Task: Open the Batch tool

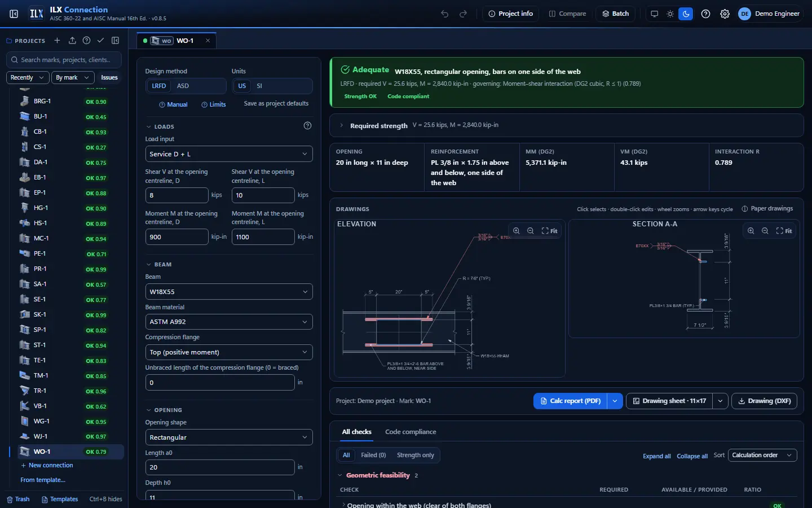Action: point(615,14)
